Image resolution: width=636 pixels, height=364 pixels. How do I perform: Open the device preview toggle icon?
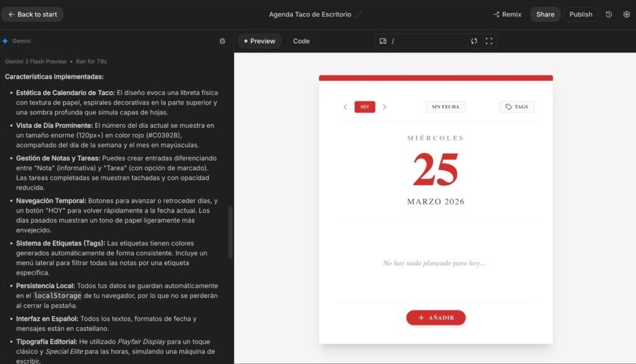(383, 40)
